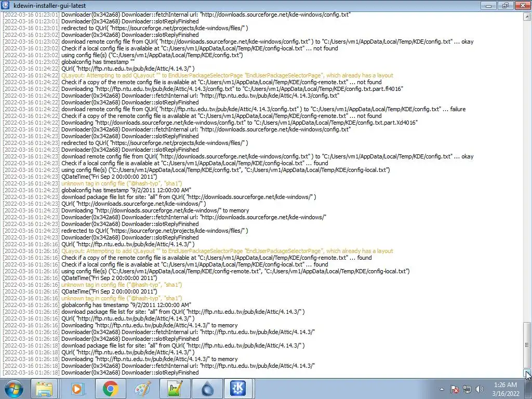Click the vertical scrollbar thumb
This screenshot has width=532, height=399.
tap(527, 345)
